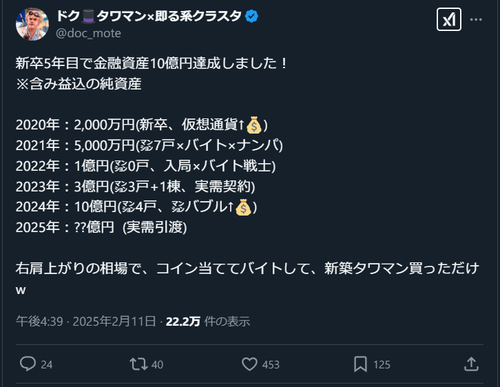Click the @doc_mote handle
This screenshot has height=387, width=500.
tap(88, 33)
